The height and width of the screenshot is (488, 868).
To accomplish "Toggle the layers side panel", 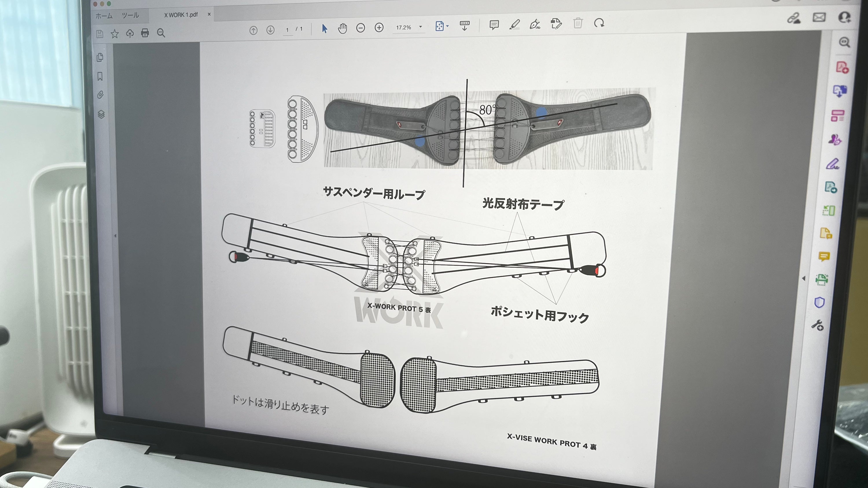I will tap(101, 114).
